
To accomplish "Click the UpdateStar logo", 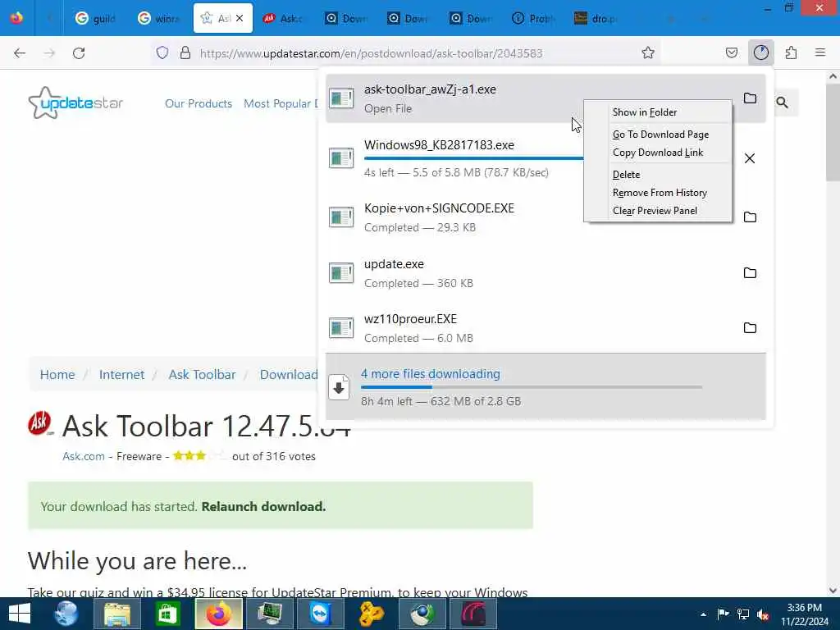I will click(75, 103).
